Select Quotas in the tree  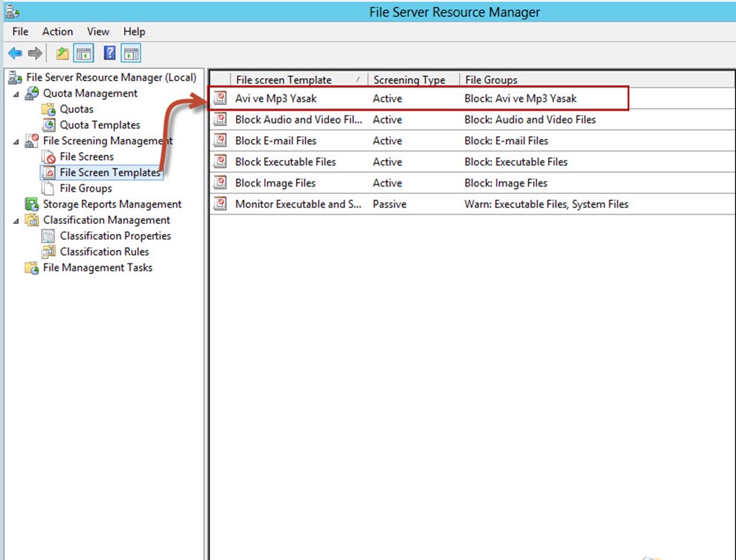77,109
